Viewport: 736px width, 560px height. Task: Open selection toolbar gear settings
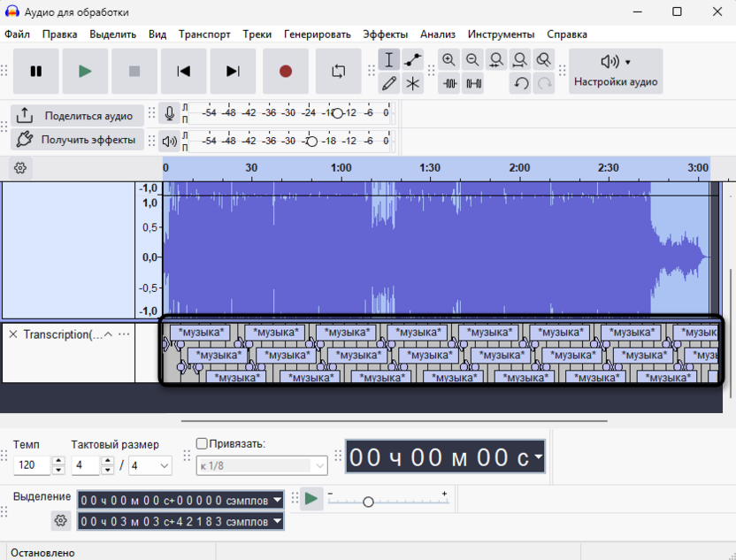coord(60,520)
